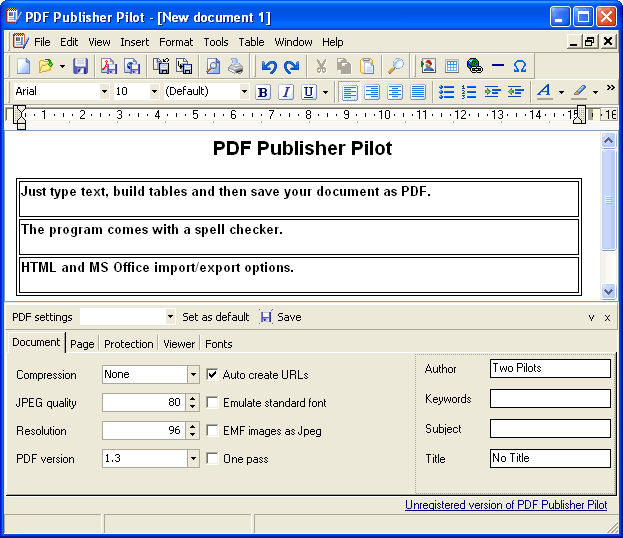Click the Author input field
Screen dimensions: 623x538
click(x=550, y=368)
